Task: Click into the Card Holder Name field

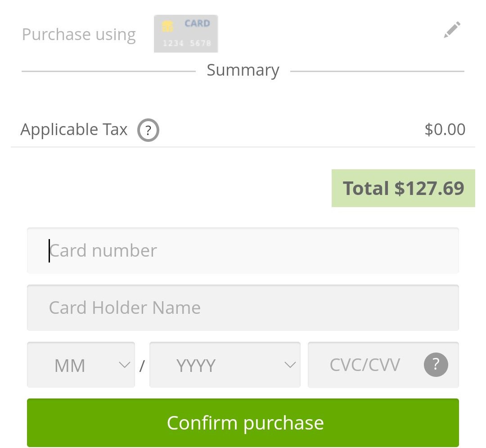Action: 243,308
